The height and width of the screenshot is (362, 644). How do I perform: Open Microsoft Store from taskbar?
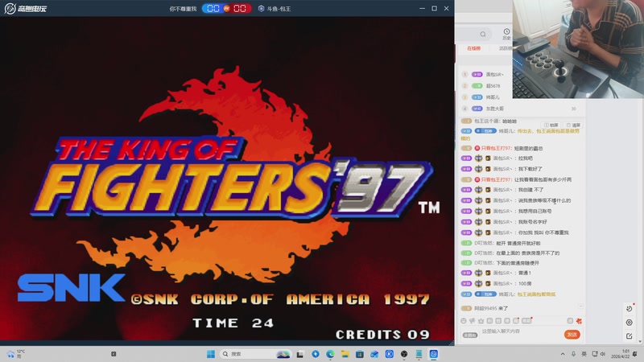point(360,354)
